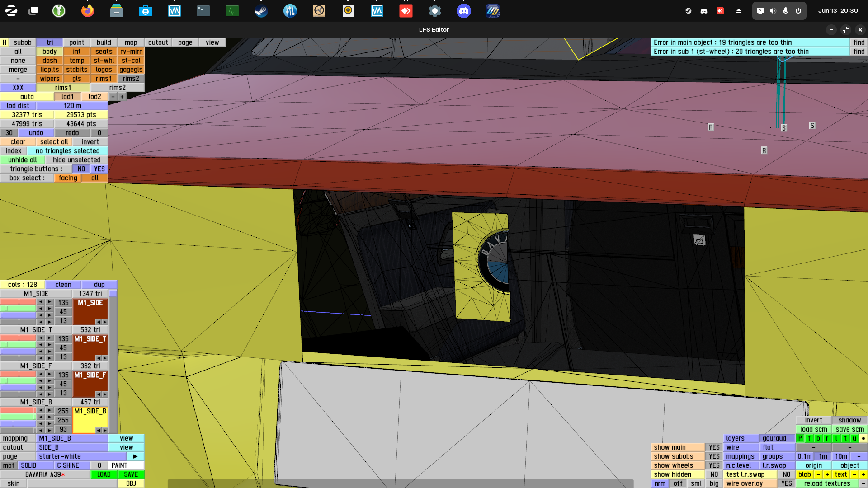
Task: Toggle wire overlay YES button
Action: [x=786, y=483]
